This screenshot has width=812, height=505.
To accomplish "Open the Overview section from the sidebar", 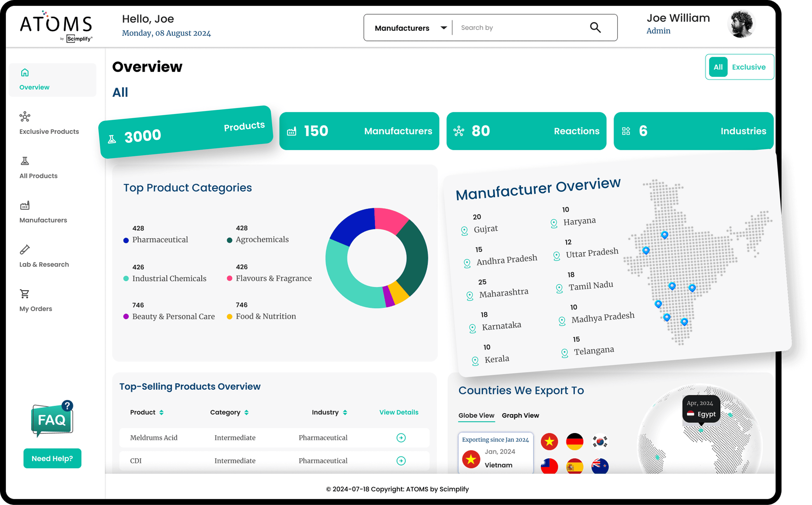I will [x=34, y=80].
